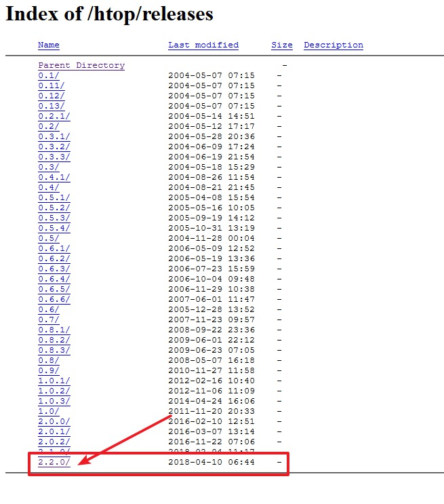This screenshot has width=444, height=504.
Task: Browse the 0.9/ folder
Action: coord(48,370)
